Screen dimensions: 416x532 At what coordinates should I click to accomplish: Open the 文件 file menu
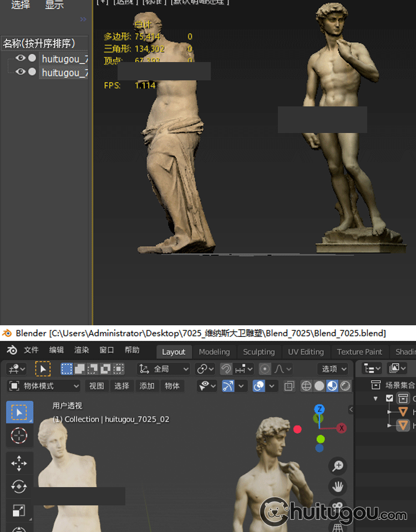coord(31,350)
